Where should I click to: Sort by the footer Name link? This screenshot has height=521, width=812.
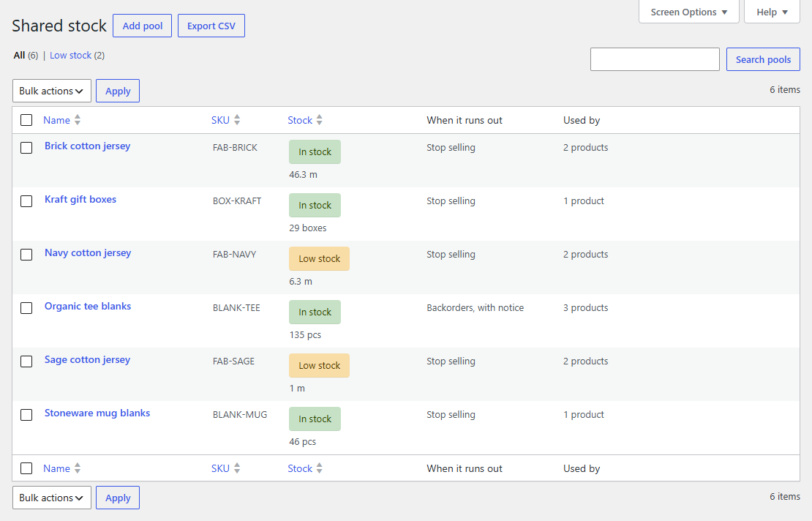coord(56,468)
